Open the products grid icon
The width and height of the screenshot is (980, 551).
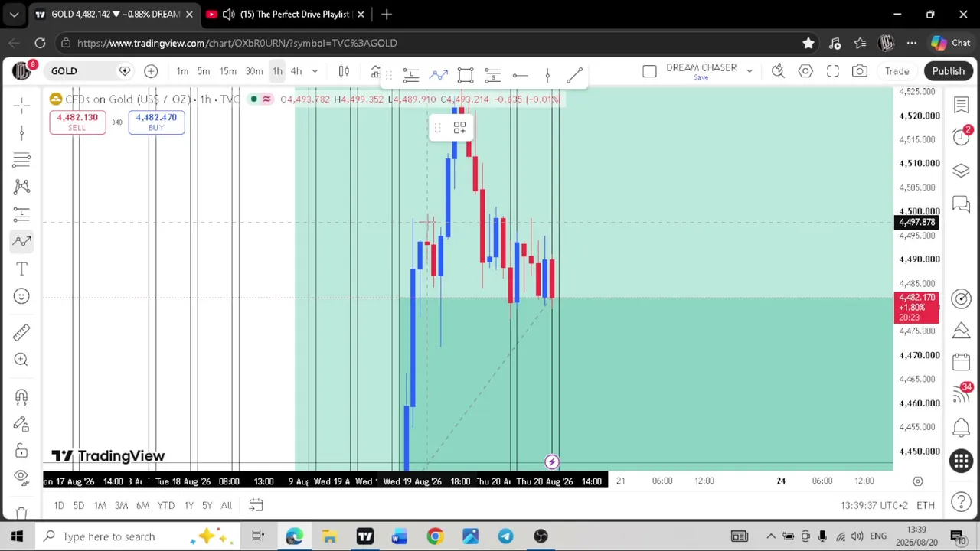coord(961,460)
